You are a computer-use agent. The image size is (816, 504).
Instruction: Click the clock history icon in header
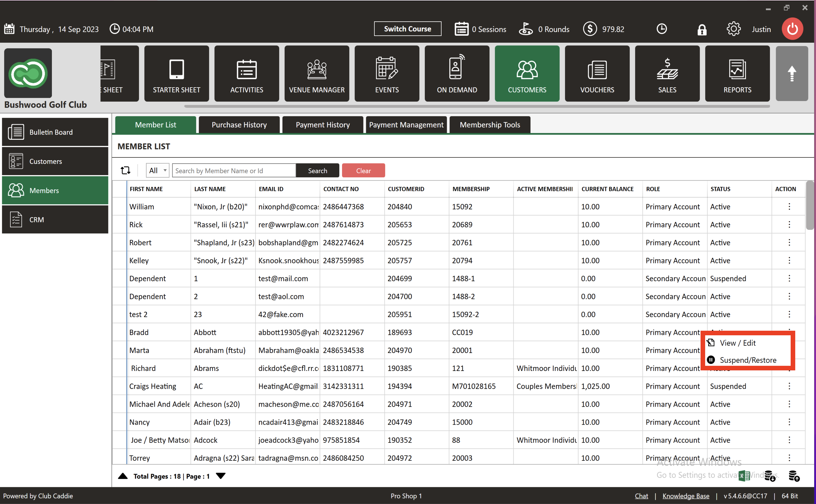pos(661,29)
